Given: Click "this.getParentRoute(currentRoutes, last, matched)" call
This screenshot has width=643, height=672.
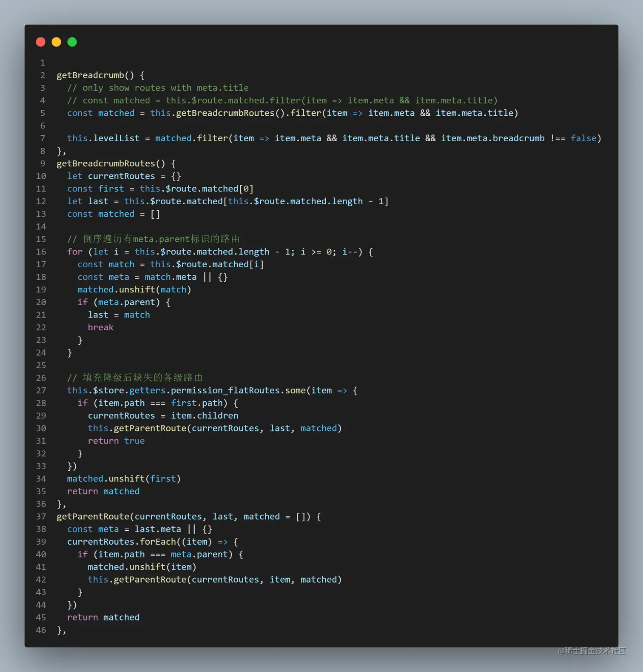Looking at the screenshot, I should click(215, 428).
